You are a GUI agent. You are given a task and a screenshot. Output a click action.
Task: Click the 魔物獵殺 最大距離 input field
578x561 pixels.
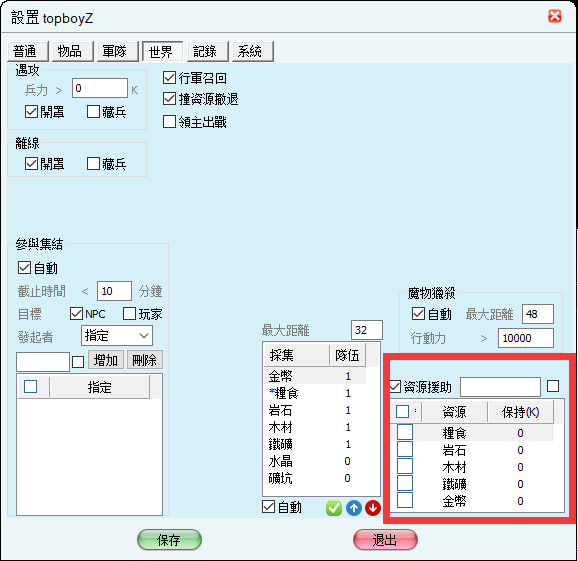[x=537, y=314]
